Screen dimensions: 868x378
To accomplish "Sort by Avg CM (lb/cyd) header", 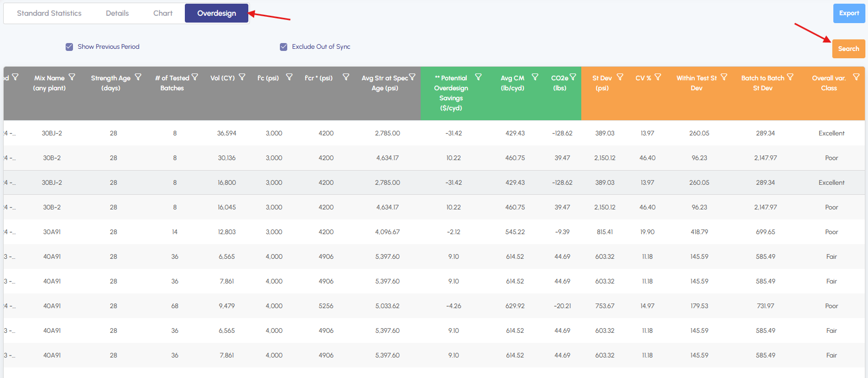I will point(512,83).
